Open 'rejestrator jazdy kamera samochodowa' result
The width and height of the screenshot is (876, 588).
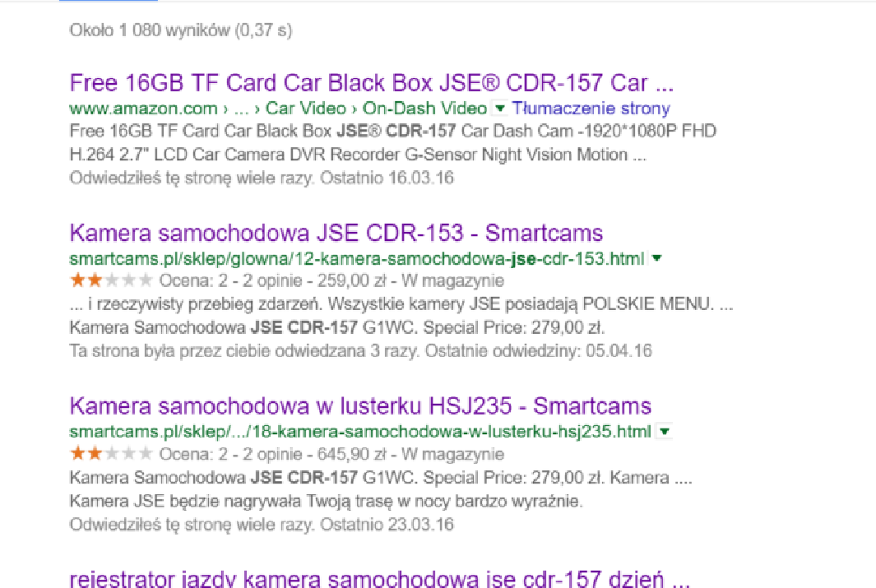pos(380,578)
